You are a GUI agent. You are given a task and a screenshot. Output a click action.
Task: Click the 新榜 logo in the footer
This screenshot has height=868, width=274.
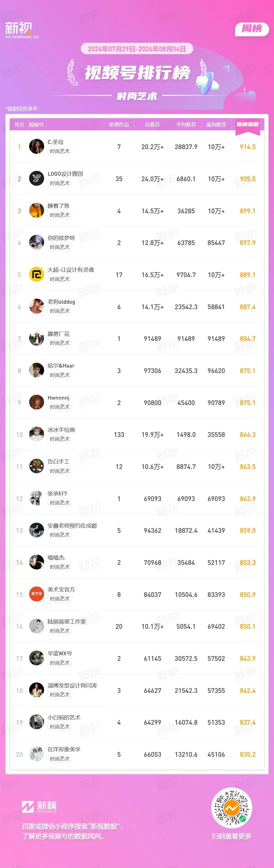pos(39,807)
